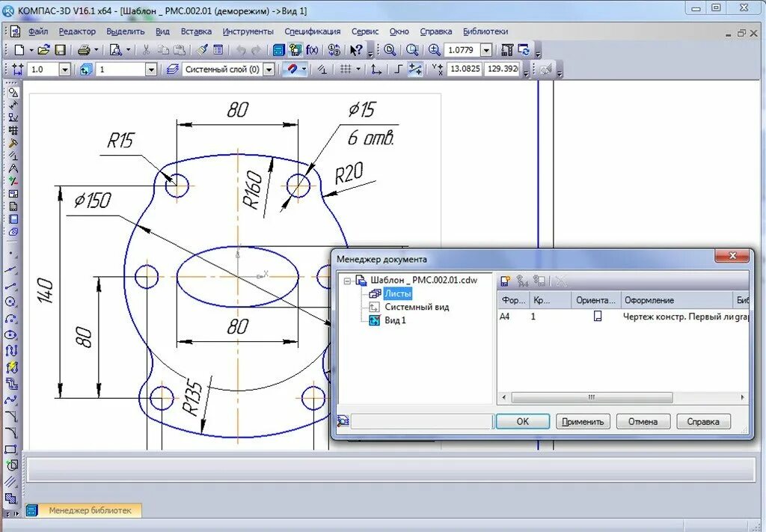Open the Библиотеки menu
Image resolution: width=766 pixels, height=532 pixels.
pyautogui.click(x=485, y=31)
